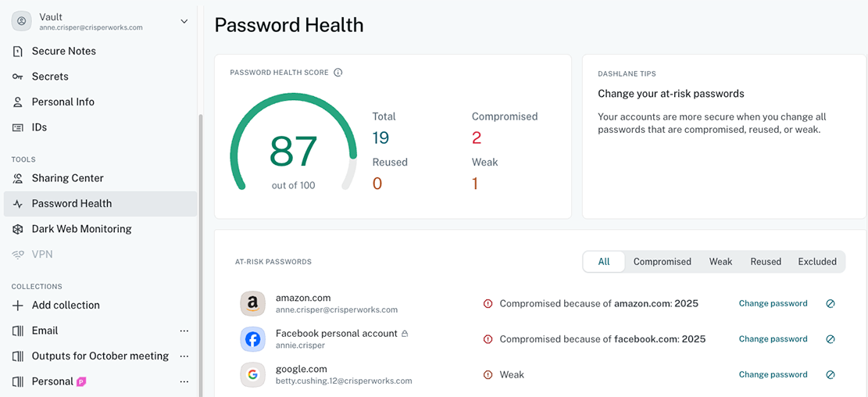868x397 pixels.
Task: Click the amazon.com entry name
Action: click(x=303, y=299)
